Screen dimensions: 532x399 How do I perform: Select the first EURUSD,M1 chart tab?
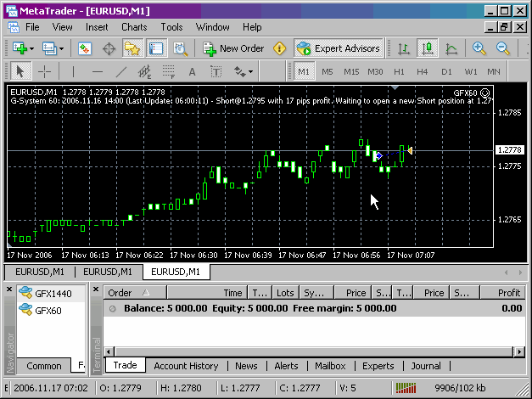40,272
